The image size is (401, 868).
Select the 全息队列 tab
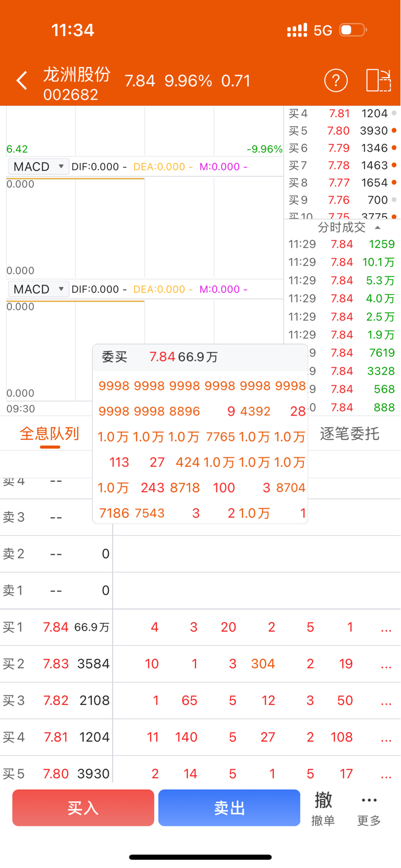[50, 434]
